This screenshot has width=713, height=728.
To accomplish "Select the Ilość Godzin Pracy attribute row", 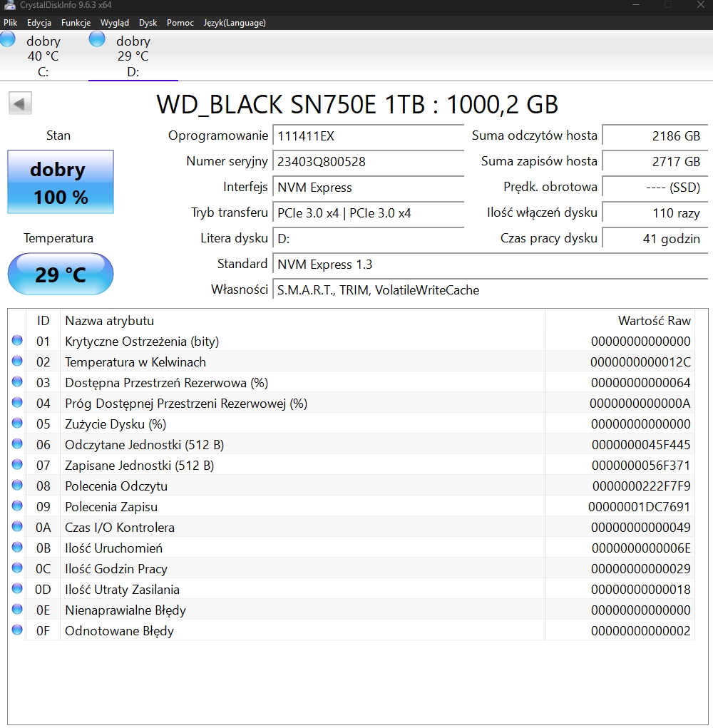I will click(x=285, y=569).
